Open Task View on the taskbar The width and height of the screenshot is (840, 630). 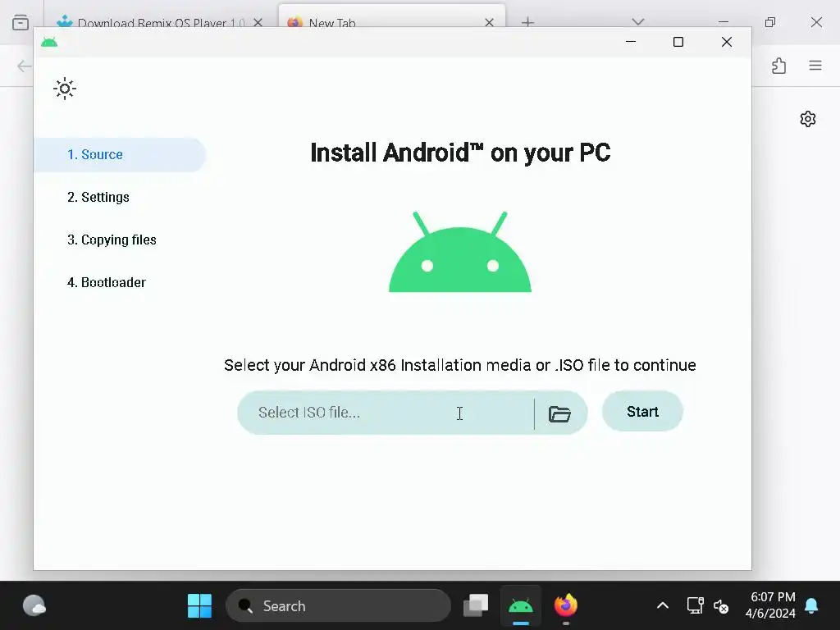[476, 606]
